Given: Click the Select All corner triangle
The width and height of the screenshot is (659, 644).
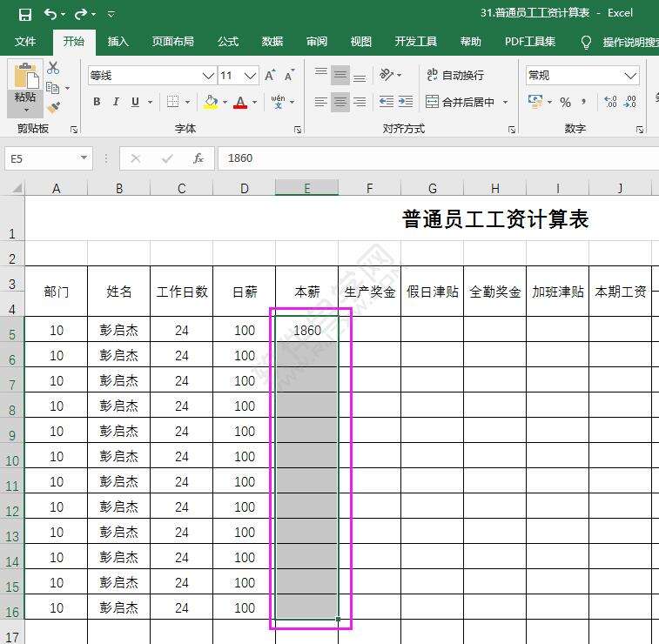Looking at the screenshot, I should click(x=17, y=188).
